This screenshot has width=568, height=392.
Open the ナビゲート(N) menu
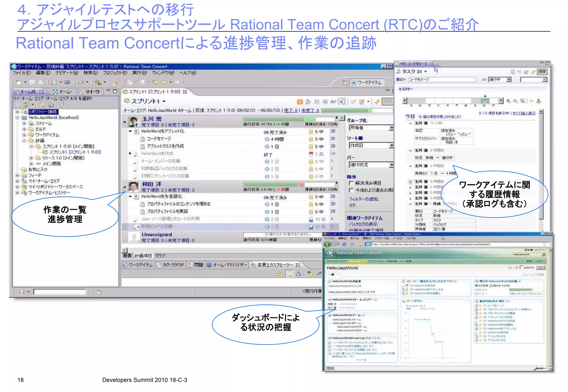(67, 73)
